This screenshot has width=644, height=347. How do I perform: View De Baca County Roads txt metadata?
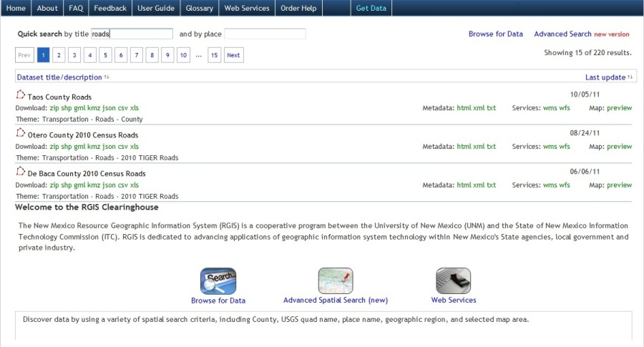[491, 185]
